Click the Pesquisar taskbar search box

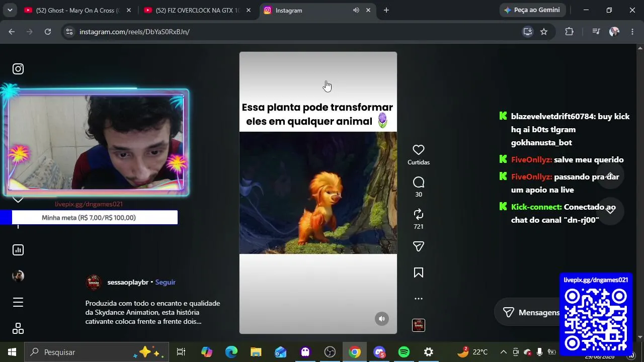[x=97, y=352]
